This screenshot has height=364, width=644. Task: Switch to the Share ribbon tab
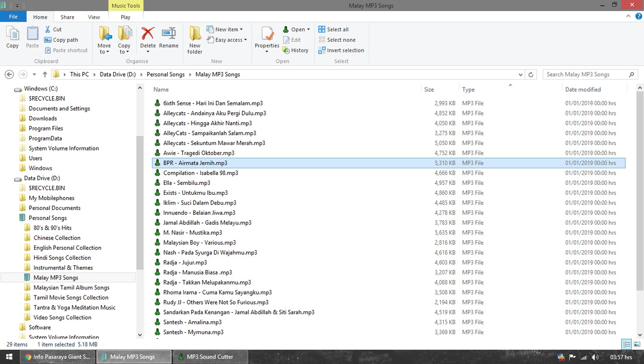pyautogui.click(x=67, y=17)
